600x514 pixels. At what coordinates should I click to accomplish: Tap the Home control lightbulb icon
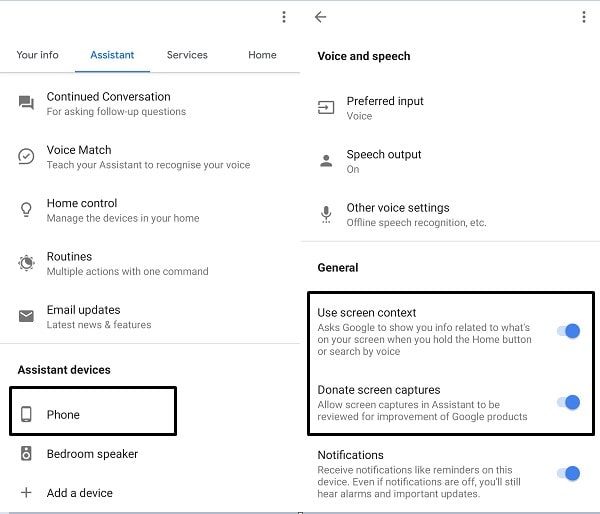point(26,209)
